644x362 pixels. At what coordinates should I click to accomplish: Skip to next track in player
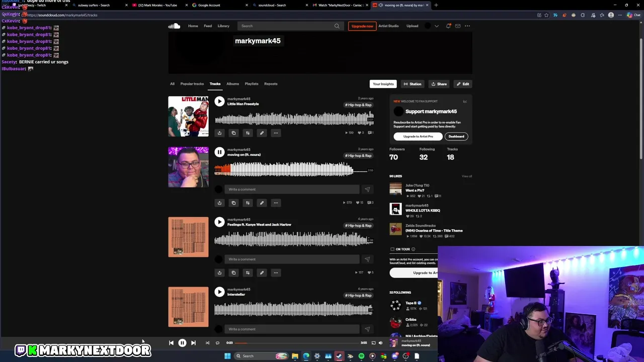pyautogui.click(x=193, y=343)
